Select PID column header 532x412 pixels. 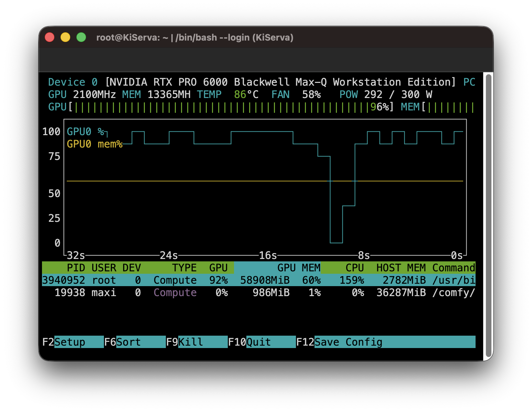point(76,268)
